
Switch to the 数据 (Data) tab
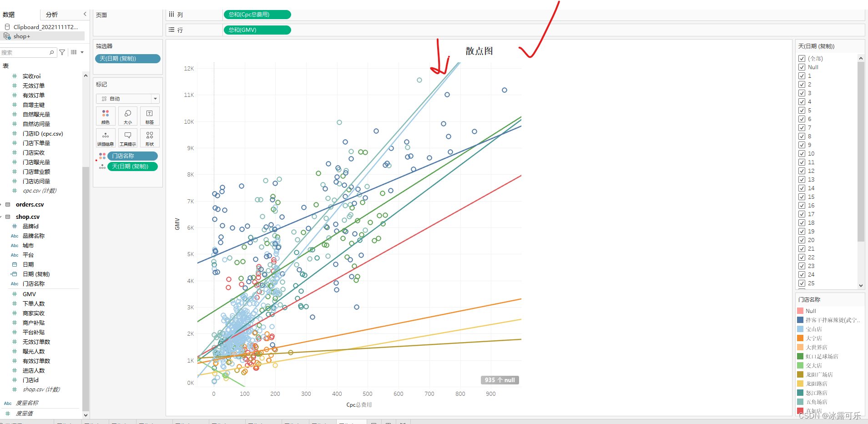9,15
